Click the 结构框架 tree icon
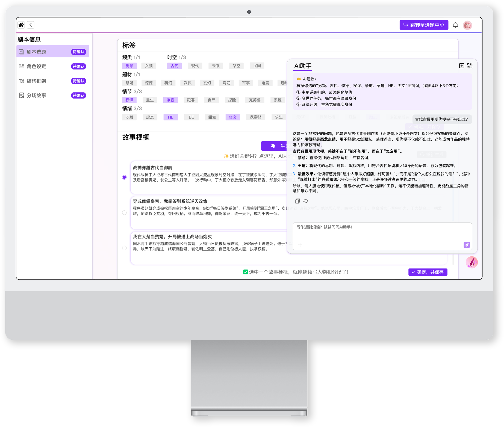Screen dimensions: 504x427 pyautogui.click(x=22, y=81)
